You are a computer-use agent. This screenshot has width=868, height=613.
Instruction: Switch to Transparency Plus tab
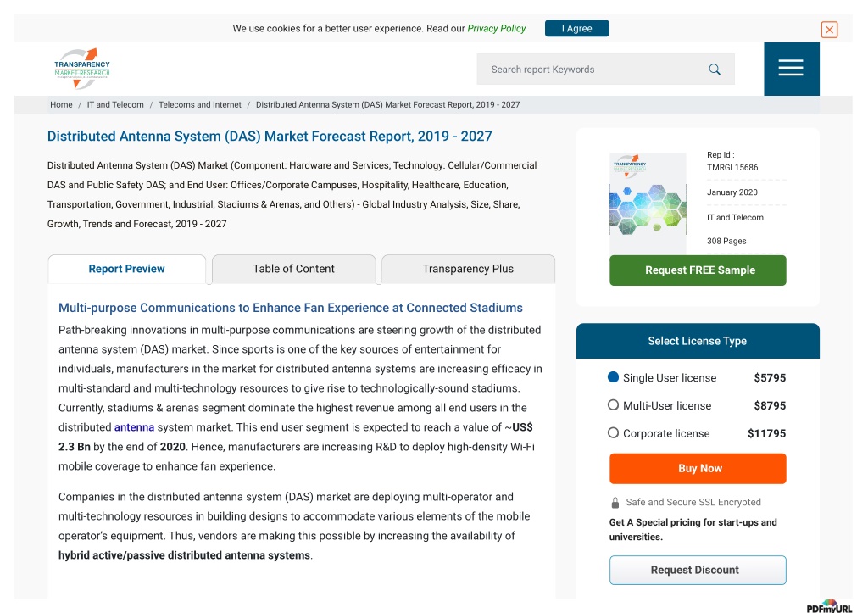point(468,269)
